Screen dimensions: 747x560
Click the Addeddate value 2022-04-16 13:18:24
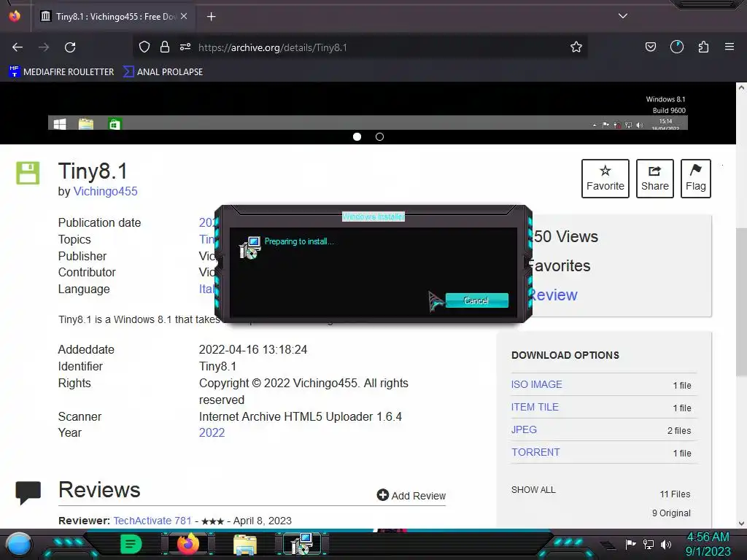coord(253,349)
